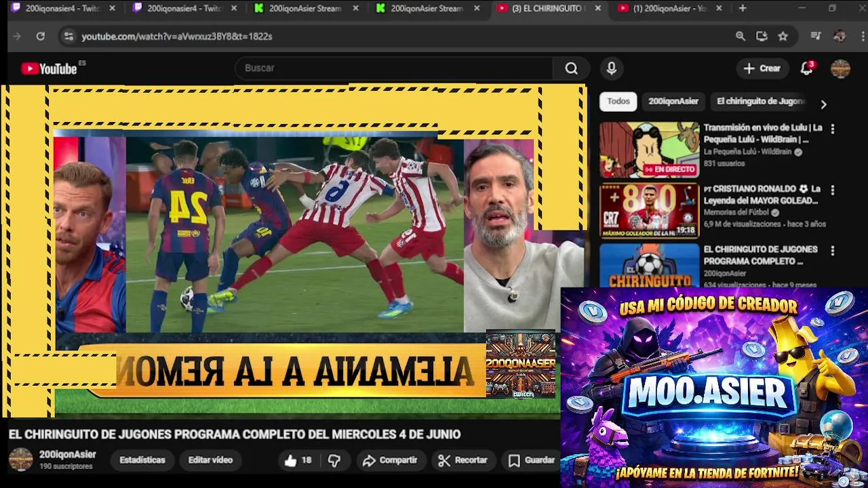868x488 pixels.
Task: Click the address bar URL
Action: 177,36
